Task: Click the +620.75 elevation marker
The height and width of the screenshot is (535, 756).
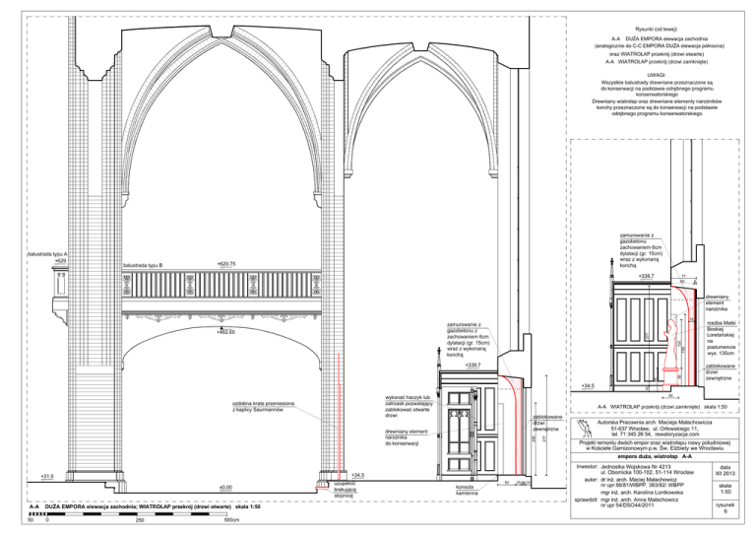Action: [x=224, y=264]
